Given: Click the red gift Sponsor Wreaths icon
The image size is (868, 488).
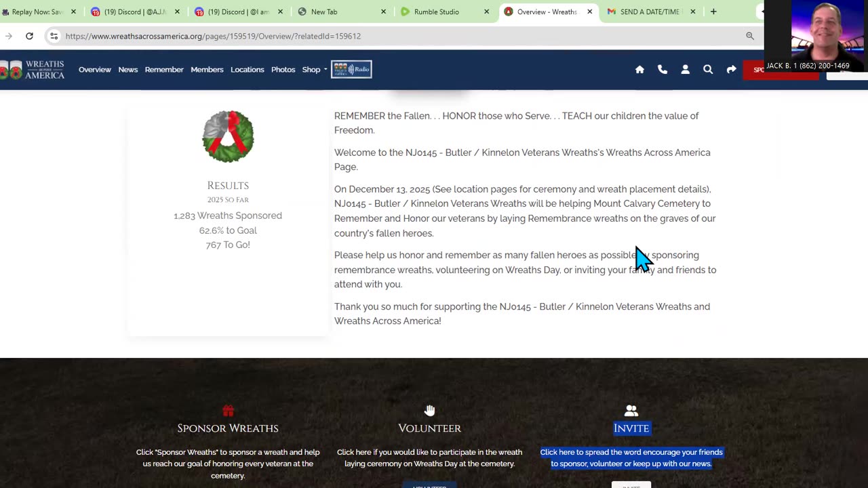Looking at the screenshot, I should (228, 411).
